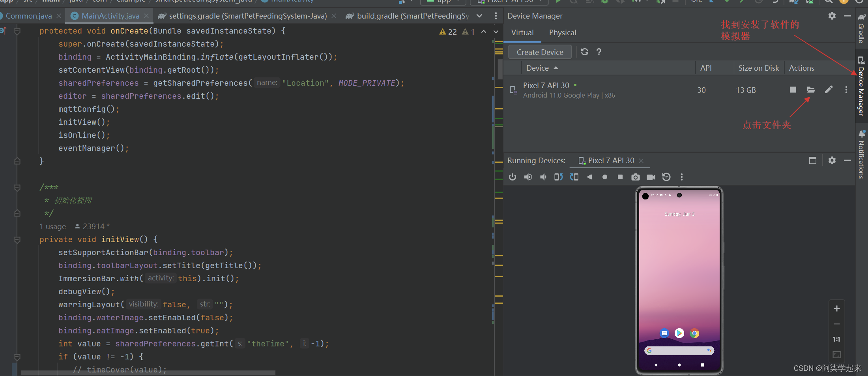Edit the Pixel 7 API 30 AVD
The height and width of the screenshot is (376, 868).
click(829, 90)
